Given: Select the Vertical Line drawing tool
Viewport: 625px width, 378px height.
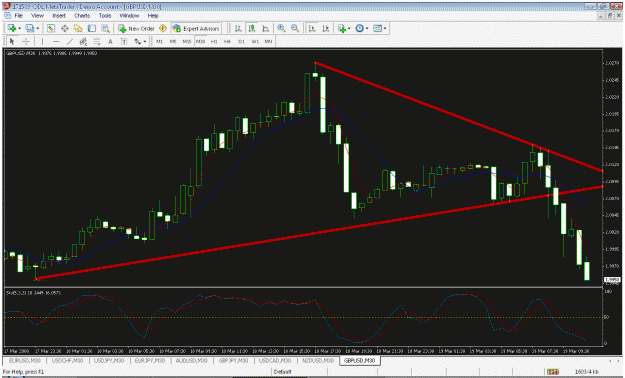Looking at the screenshot, I should pyautogui.click(x=42, y=41).
